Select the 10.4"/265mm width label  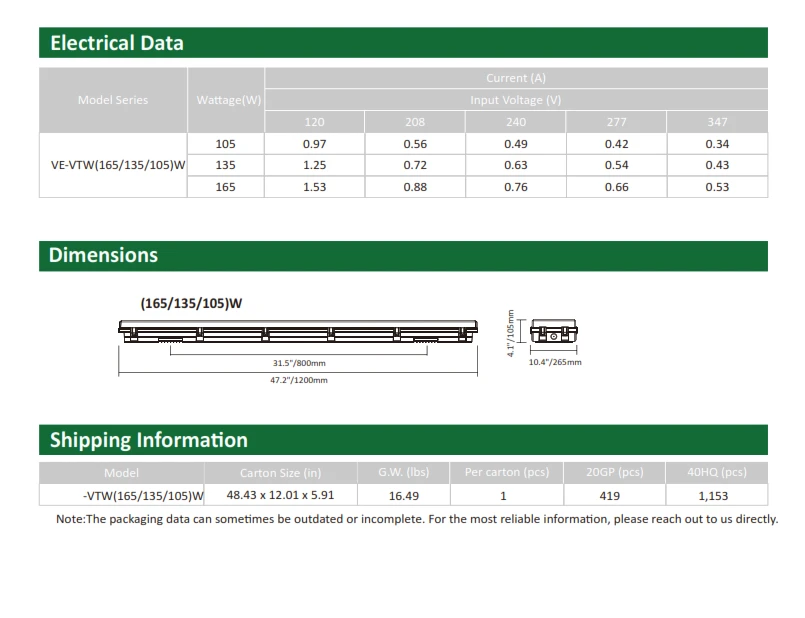coord(555,362)
